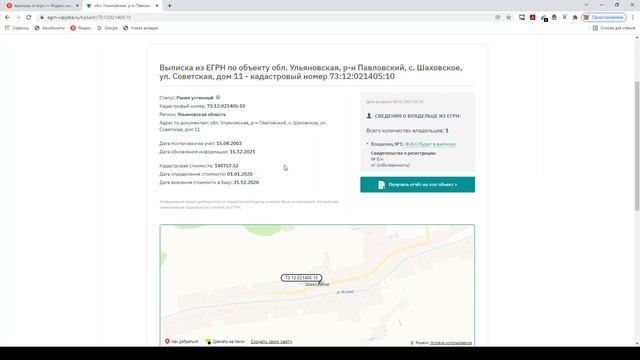
Task: Open the Список для чтения reading list
Action: [613, 28]
